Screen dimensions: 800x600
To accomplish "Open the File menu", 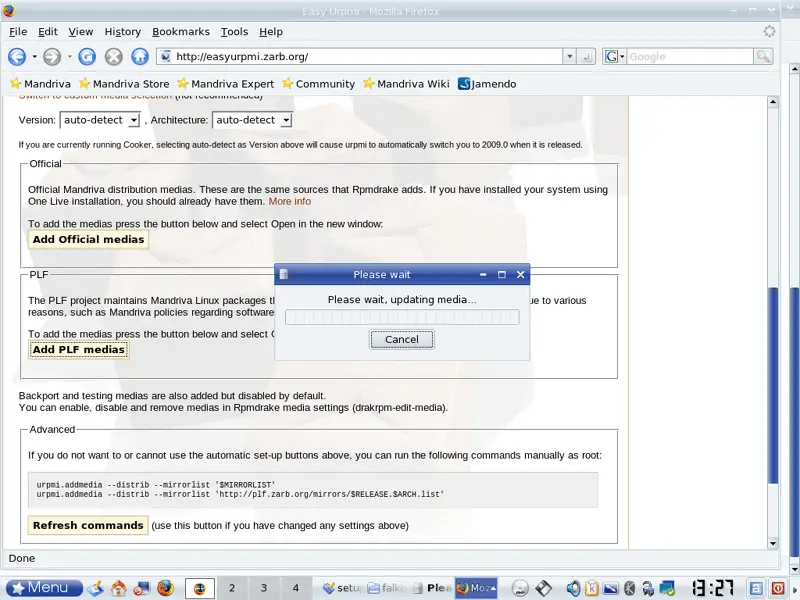I will pos(18,32).
